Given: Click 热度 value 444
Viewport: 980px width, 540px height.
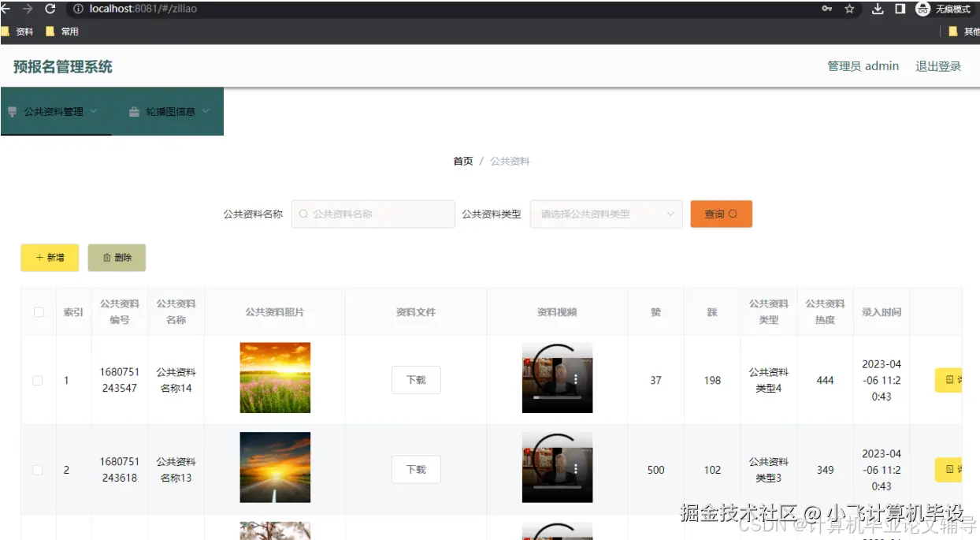Looking at the screenshot, I should pos(825,380).
